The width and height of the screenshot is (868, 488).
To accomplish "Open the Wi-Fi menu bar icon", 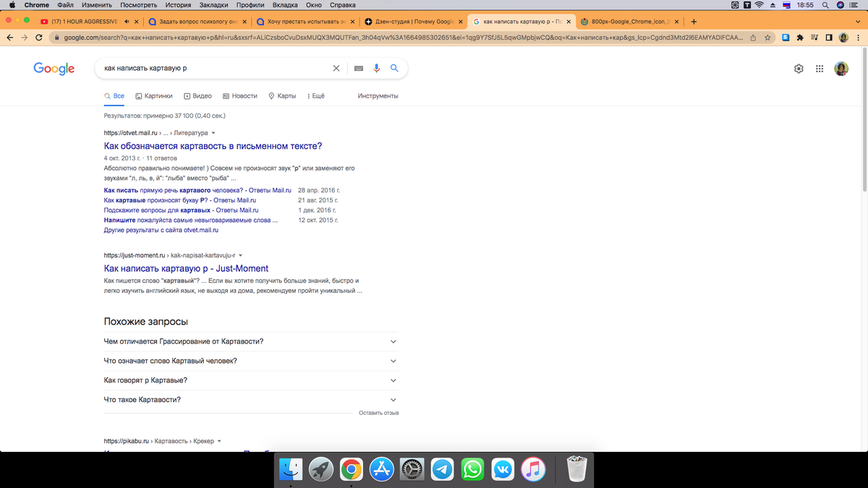I will [759, 5].
